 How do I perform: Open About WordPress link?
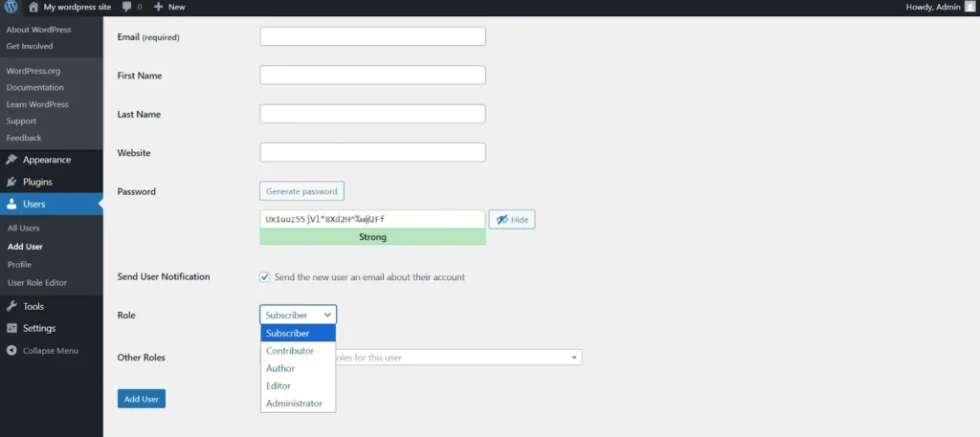point(38,30)
